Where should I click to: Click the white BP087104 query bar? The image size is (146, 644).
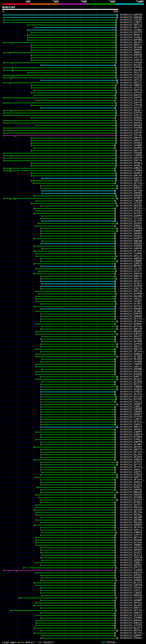pos(60,9)
